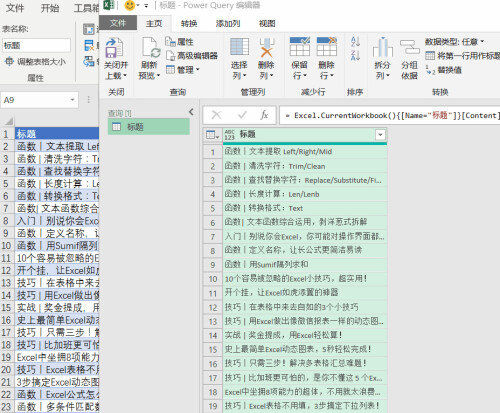Click the Choose Columns (选择列) icon
Viewport: 500px width, 413px height.
tap(239, 47)
